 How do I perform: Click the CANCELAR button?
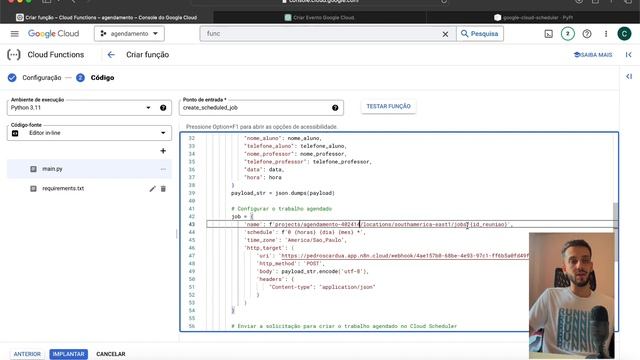(x=111, y=354)
